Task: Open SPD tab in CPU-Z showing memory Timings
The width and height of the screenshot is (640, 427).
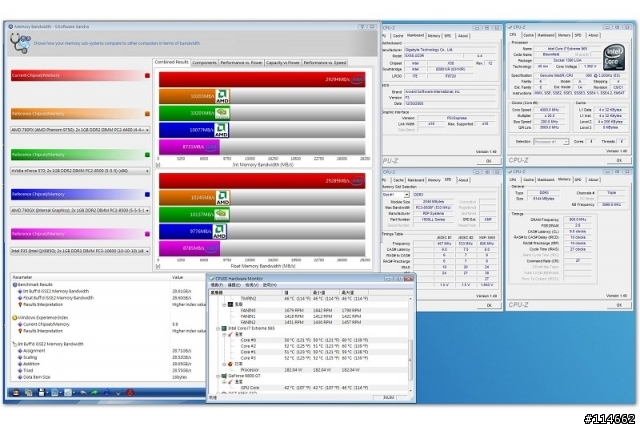Action: pos(578,180)
